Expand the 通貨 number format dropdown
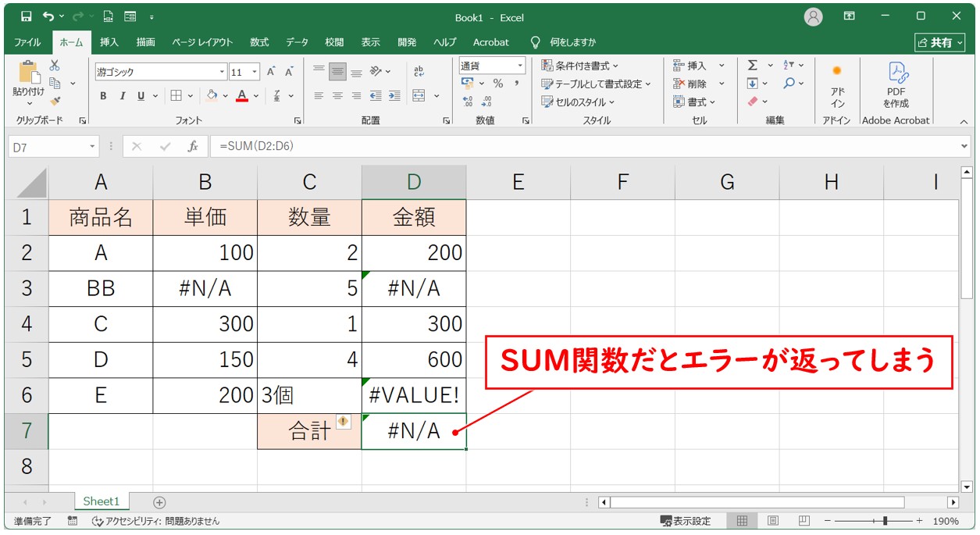The width and height of the screenshot is (980, 535). (x=519, y=66)
